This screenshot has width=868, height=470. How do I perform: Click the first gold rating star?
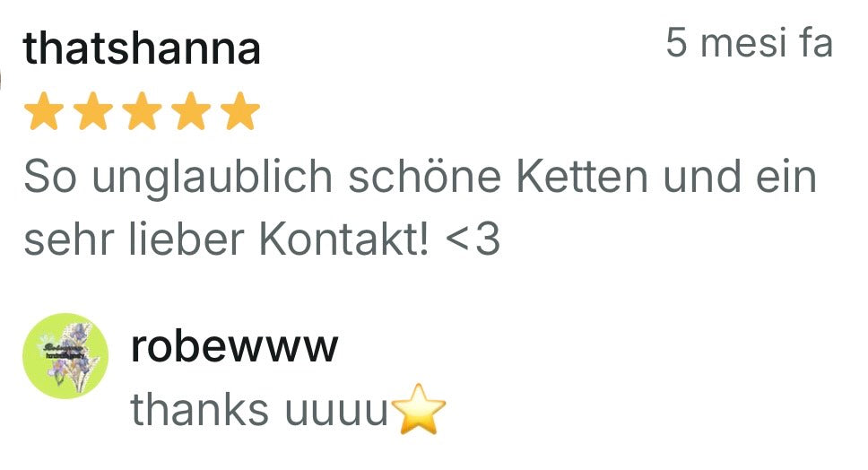click(x=44, y=110)
